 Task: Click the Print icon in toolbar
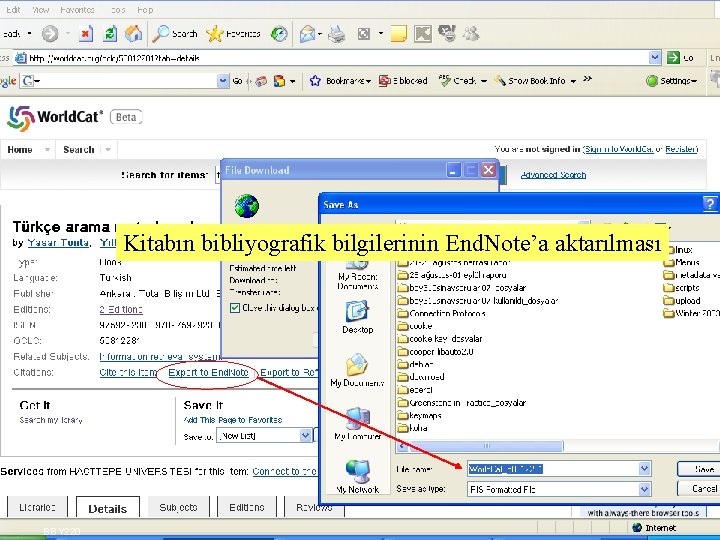tap(337, 34)
